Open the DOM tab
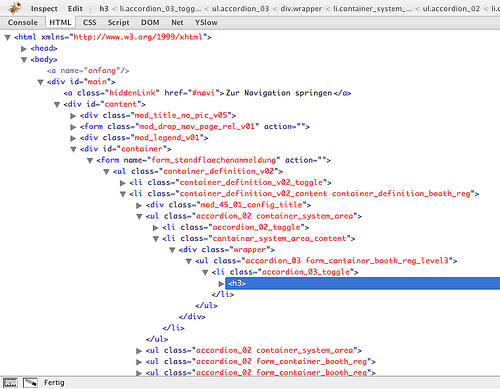The image size is (500, 389). click(150, 22)
